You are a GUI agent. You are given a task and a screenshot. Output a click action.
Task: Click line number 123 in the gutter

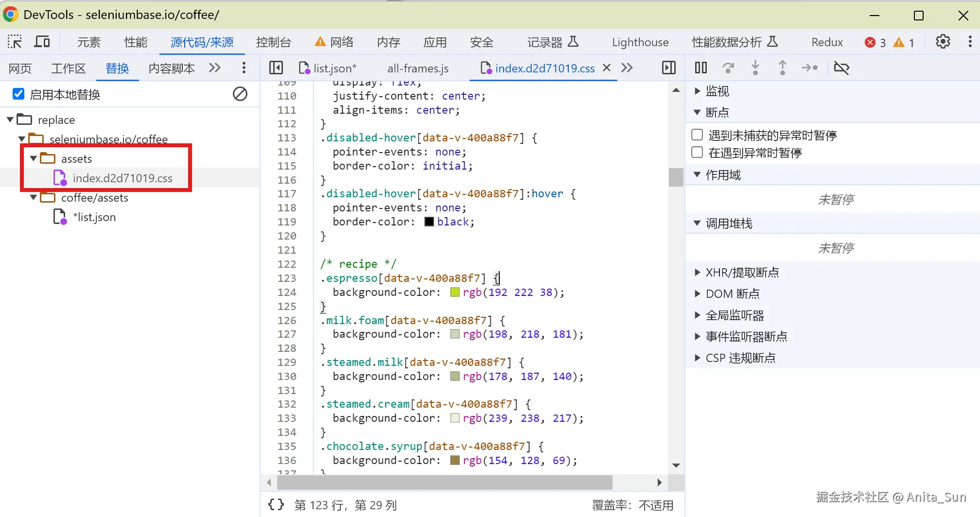[287, 278]
